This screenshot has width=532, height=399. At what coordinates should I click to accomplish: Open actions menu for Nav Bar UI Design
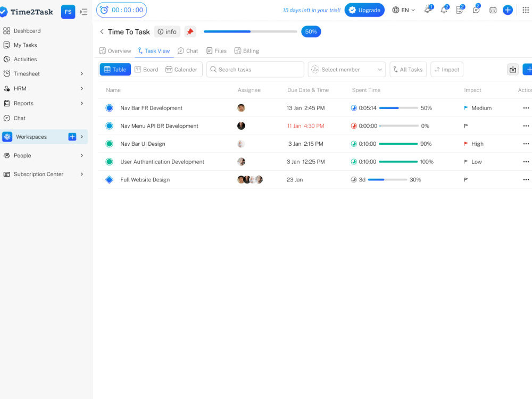526,144
